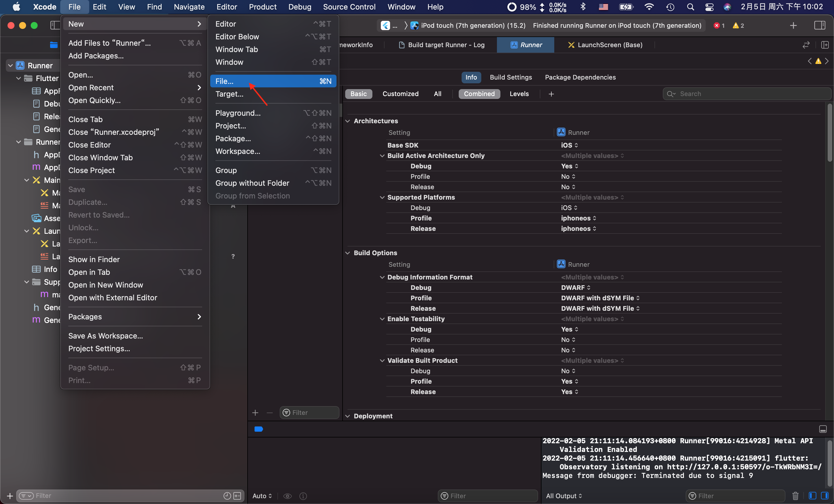The height and width of the screenshot is (504, 834).
Task: Choose File... from the New submenu
Action: pos(273,81)
